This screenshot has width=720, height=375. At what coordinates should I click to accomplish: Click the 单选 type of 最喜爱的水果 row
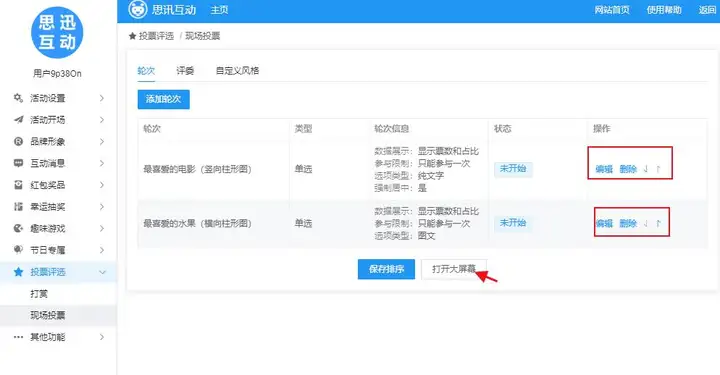pos(304,224)
